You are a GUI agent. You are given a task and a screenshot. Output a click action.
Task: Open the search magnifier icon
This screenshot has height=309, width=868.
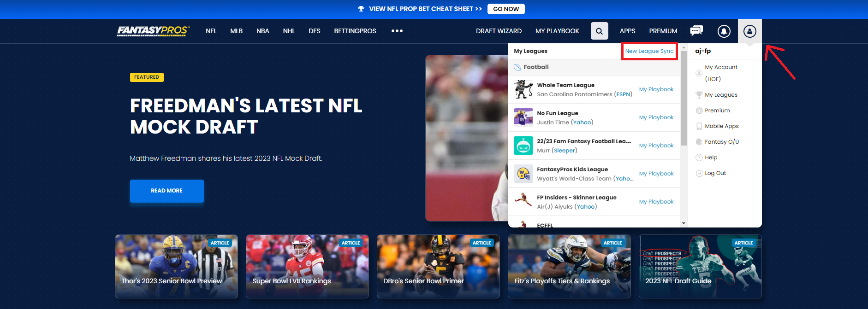[x=599, y=31]
